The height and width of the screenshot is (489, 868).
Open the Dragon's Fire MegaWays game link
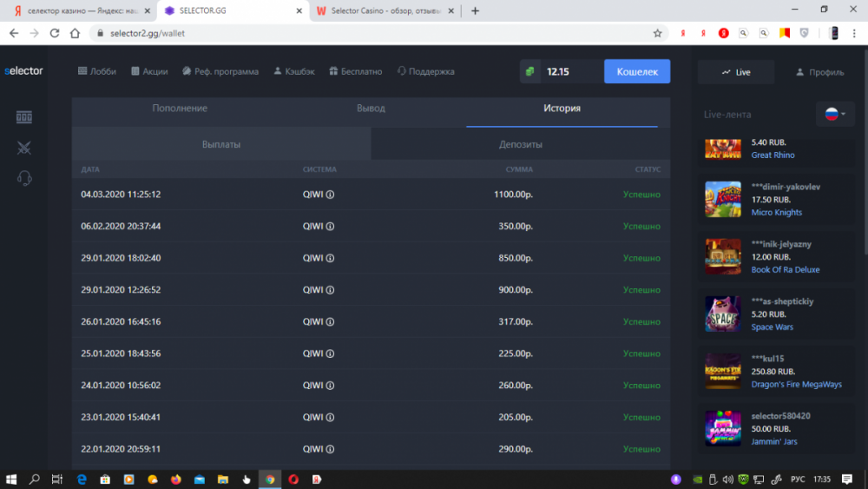point(796,385)
